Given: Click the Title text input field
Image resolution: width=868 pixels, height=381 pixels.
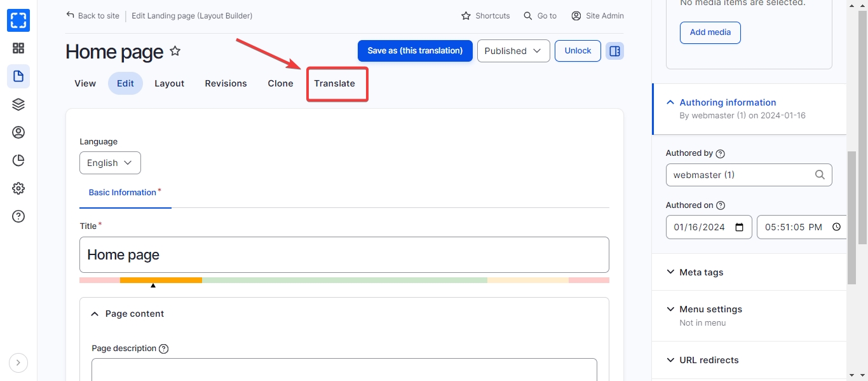Looking at the screenshot, I should coord(344,255).
